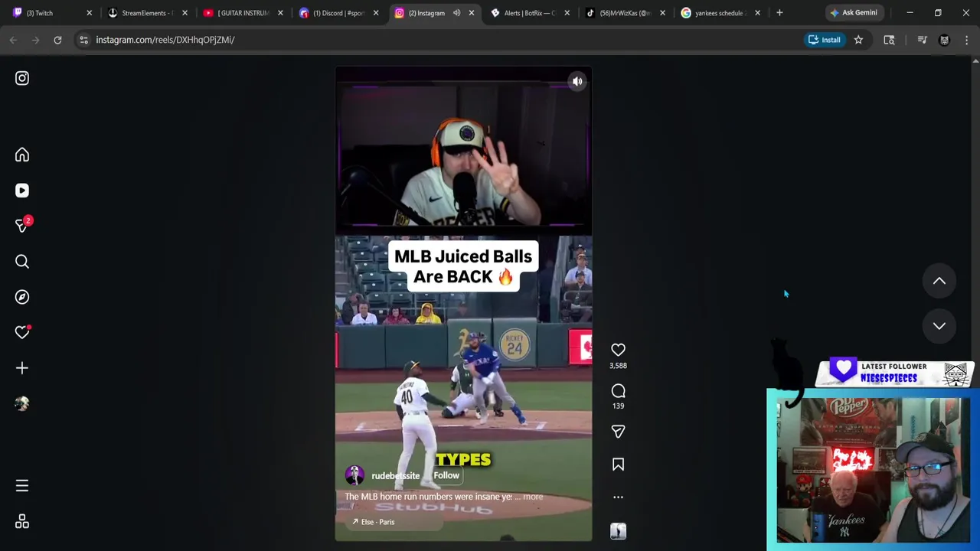Open extension icon beside bookmark star
Screen dimensions: 980x551
889,40
